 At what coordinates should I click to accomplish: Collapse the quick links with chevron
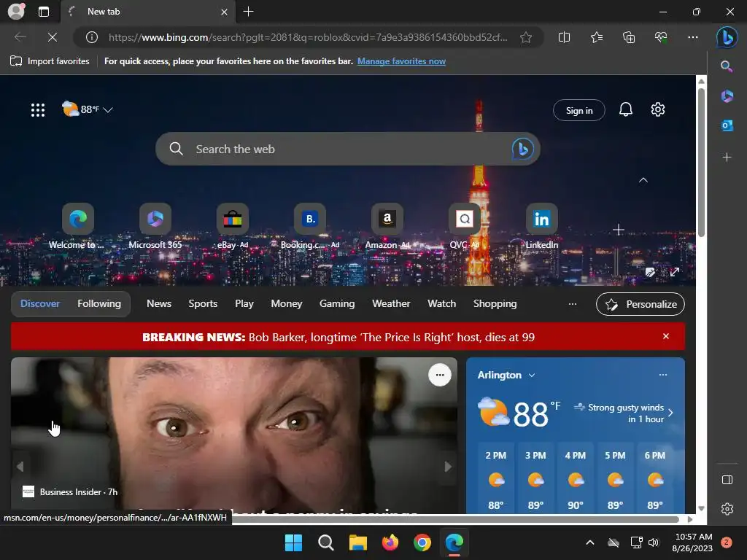[x=643, y=180]
